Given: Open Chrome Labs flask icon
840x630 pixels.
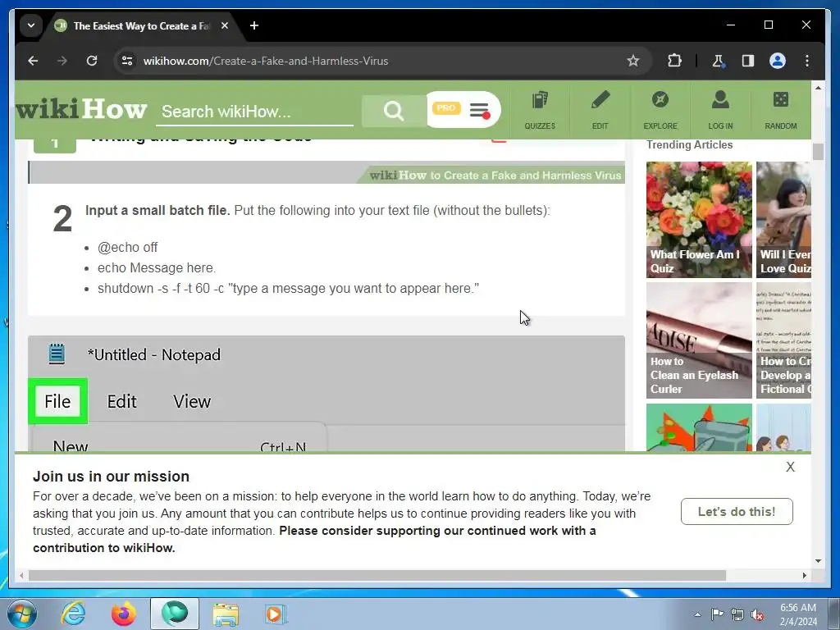Looking at the screenshot, I should point(718,61).
